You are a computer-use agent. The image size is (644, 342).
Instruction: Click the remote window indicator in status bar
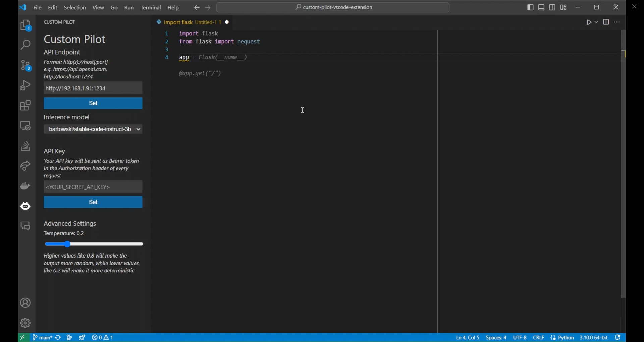point(23,338)
